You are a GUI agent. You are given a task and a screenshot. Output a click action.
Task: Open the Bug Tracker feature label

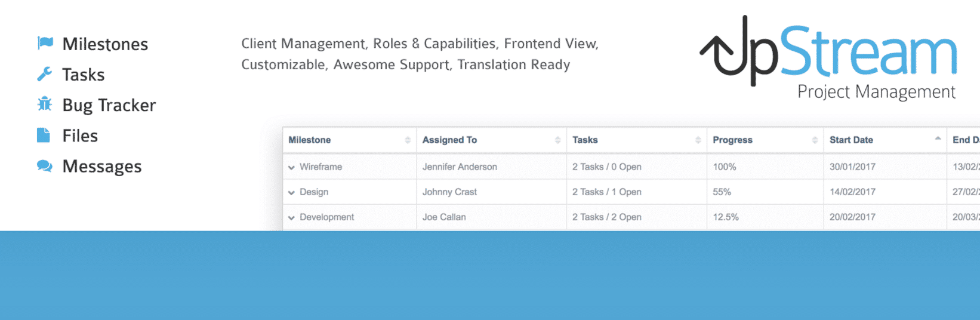click(109, 106)
